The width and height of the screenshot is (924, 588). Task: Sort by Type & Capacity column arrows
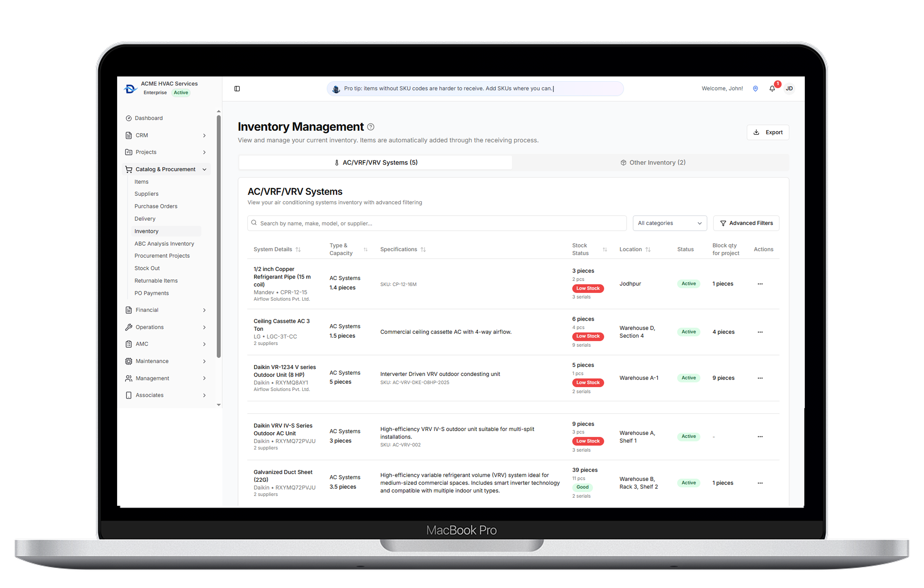(x=366, y=250)
